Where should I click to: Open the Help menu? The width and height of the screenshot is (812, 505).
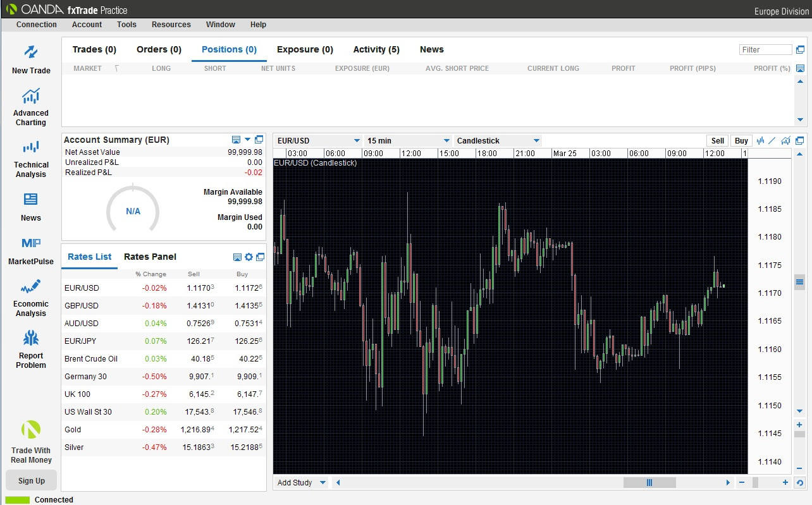258,25
